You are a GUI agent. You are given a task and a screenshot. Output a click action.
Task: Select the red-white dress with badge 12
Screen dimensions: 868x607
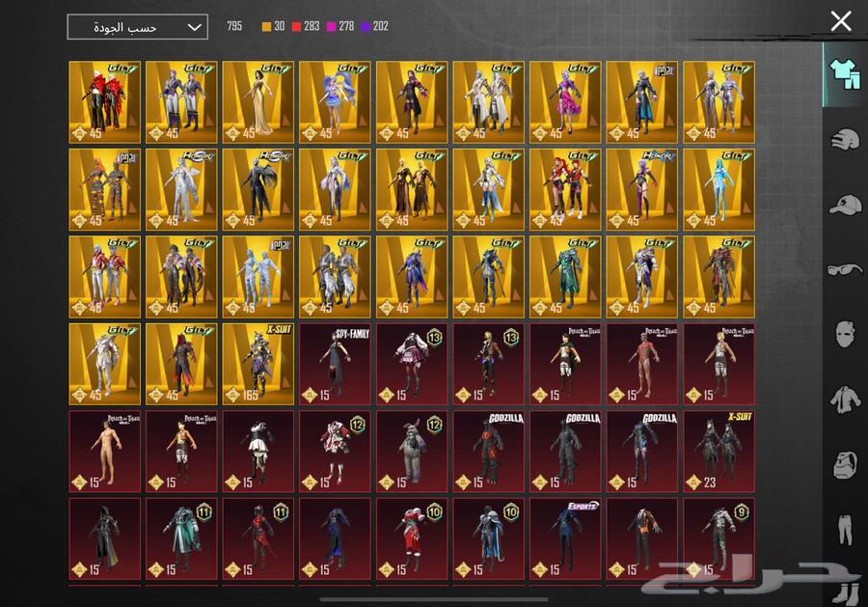coord(335,452)
